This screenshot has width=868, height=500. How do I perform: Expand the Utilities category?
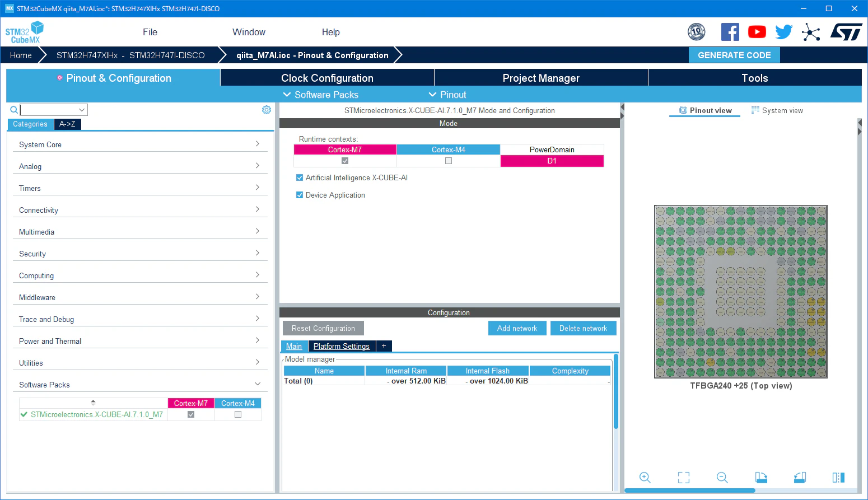click(140, 363)
